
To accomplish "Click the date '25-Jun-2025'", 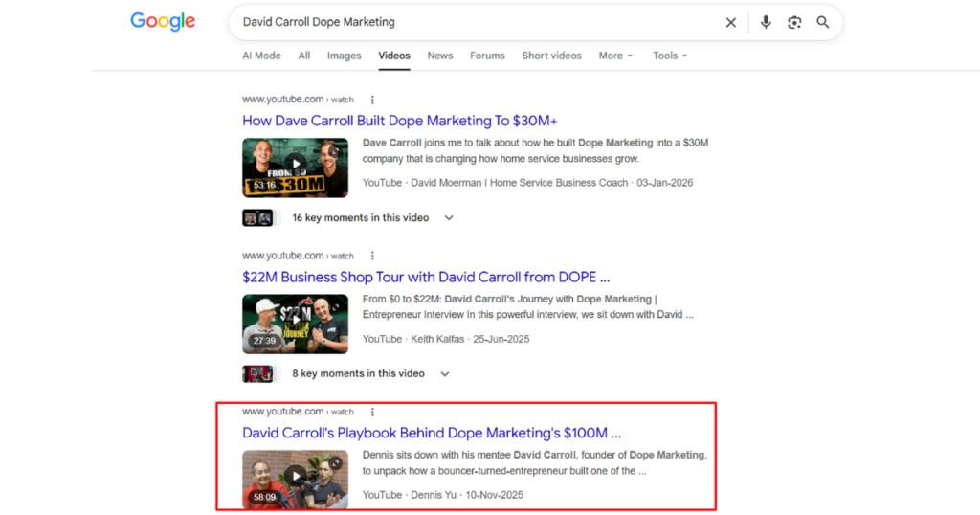I will (501, 339).
